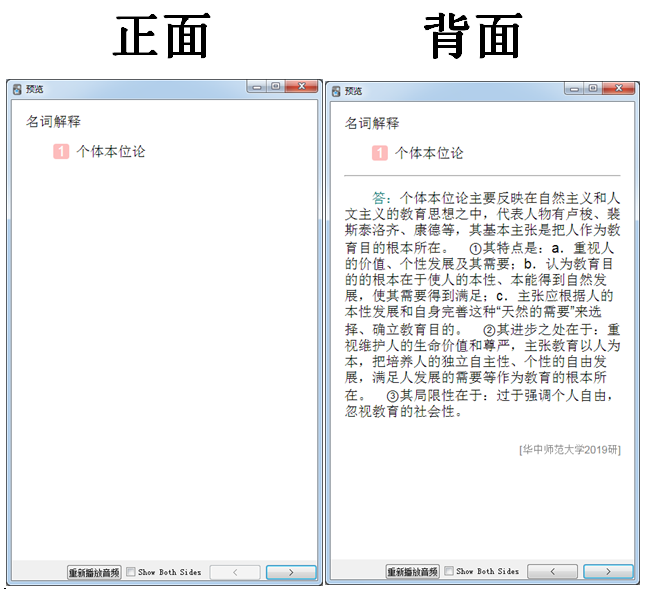Minimize the back (背面) preview window
This screenshot has width=646, height=589.
[x=574, y=89]
